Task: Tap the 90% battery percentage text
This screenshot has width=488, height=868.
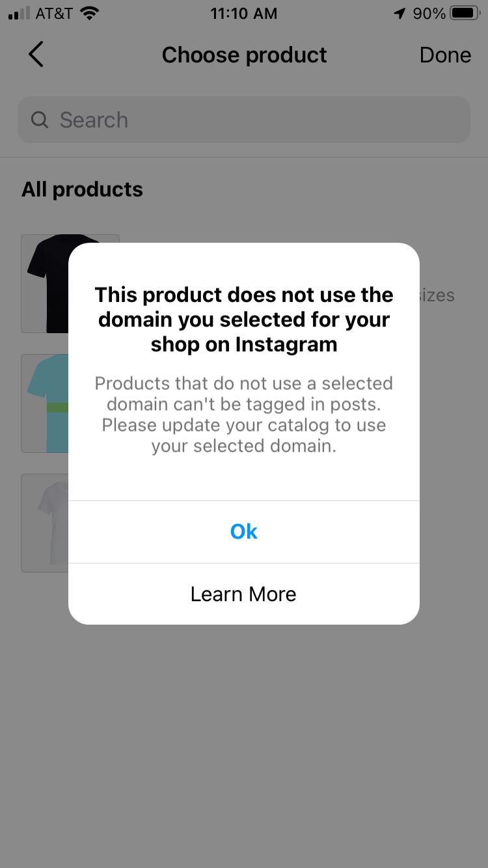Action: tap(429, 13)
